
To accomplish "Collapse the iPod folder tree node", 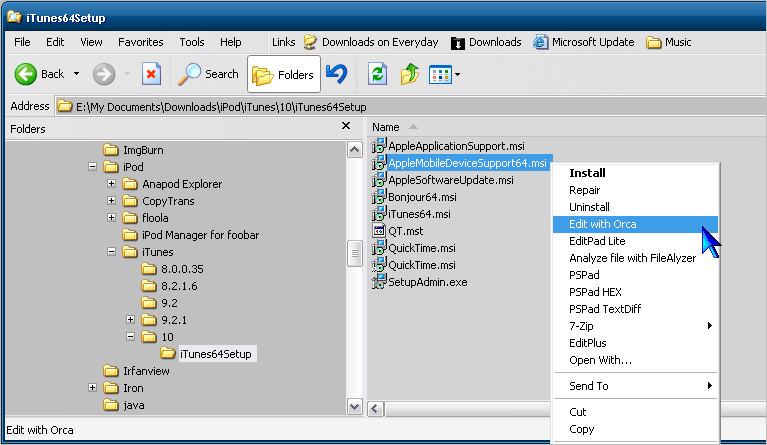I will click(92, 167).
